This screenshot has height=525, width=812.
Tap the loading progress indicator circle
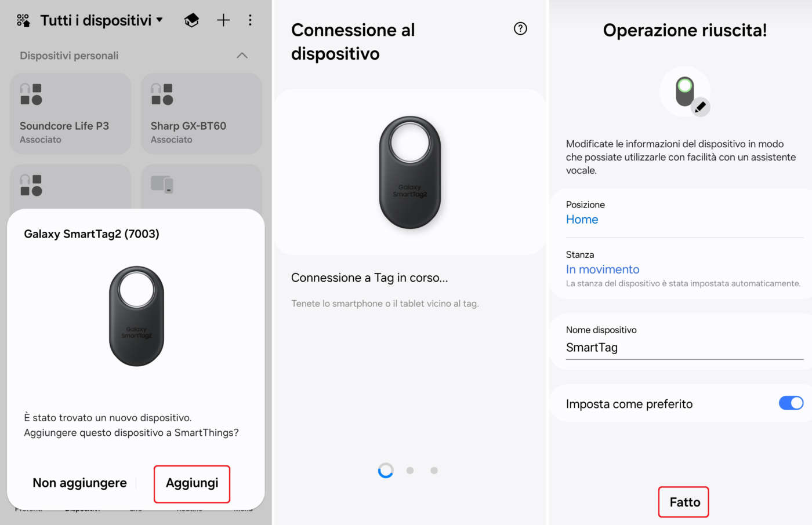386,471
